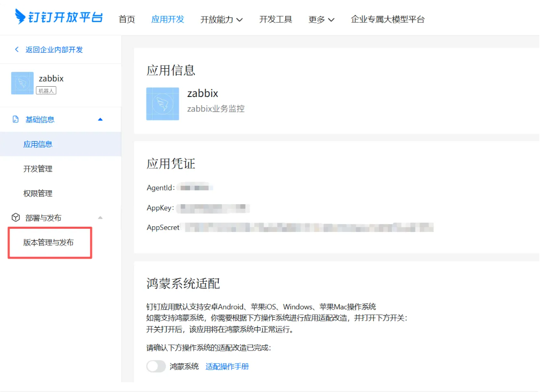Open 企业专属大模型平台 navigation item

tap(388, 19)
